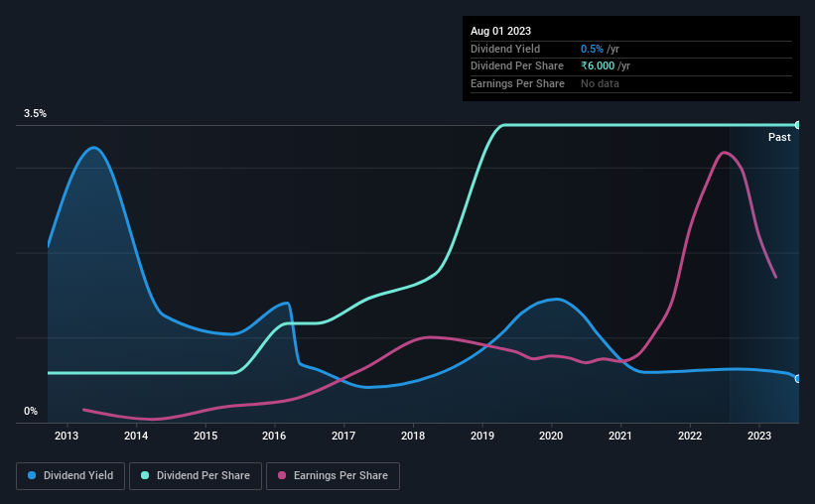
Task: Click the teal endpoint marker at chart top right
Action: (x=798, y=125)
